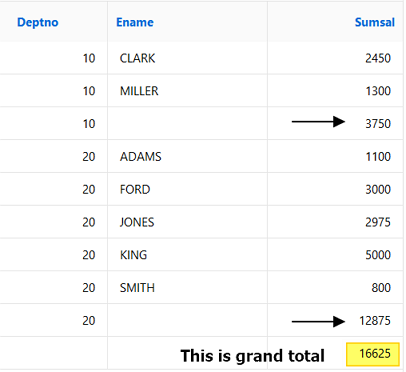Click the 1300 salary value
The width and height of the screenshot is (406, 372).
click(x=378, y=91)
